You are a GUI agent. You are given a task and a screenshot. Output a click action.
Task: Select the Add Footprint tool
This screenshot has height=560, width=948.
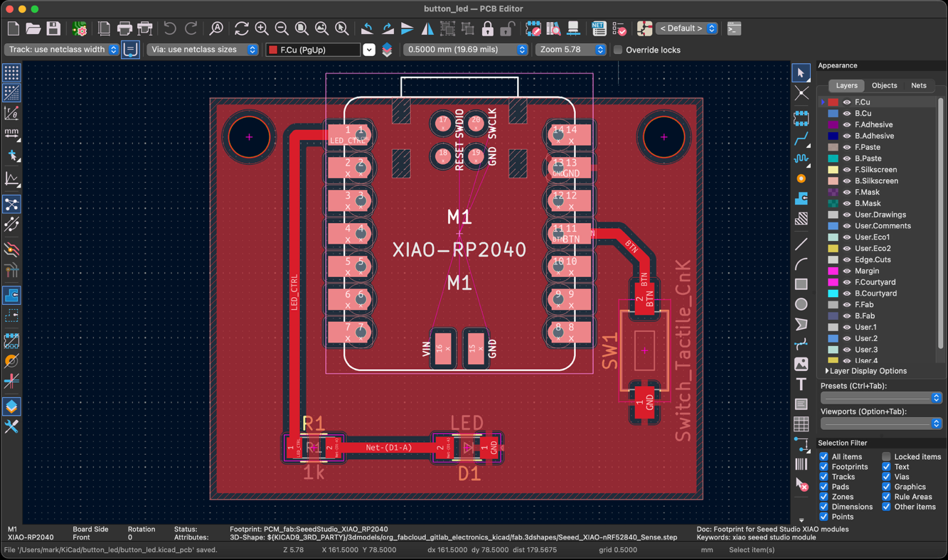(x=801, y=119)
